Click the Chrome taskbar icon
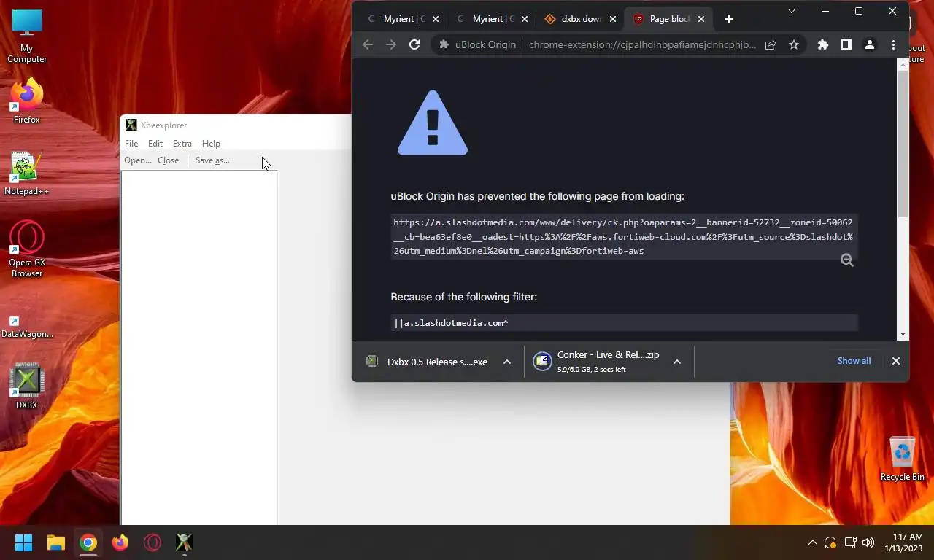The width and height of the screenshot is (934, 560). [x=88, y=542]
